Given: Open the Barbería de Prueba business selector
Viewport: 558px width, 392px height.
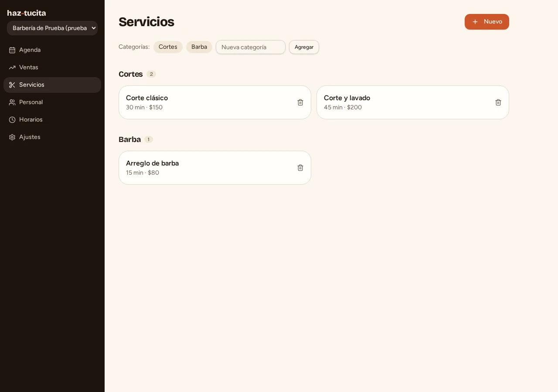Looking at the screenshot, I should click(x=52, y=28).
